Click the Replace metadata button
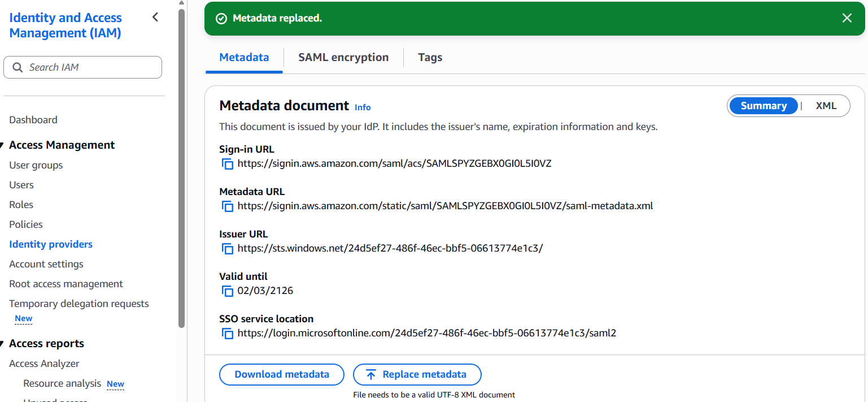The height and width of the screenshot is (402, 868). [x=417, y=374]
